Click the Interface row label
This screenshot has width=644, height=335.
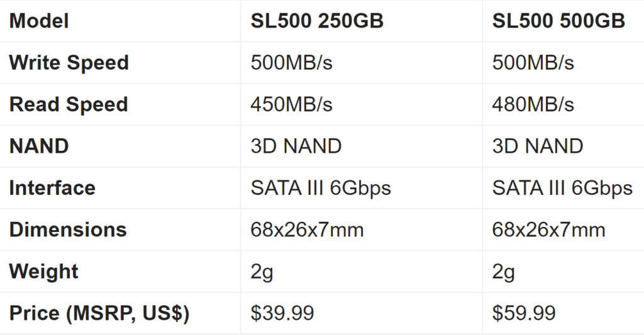tap(52, 188)
